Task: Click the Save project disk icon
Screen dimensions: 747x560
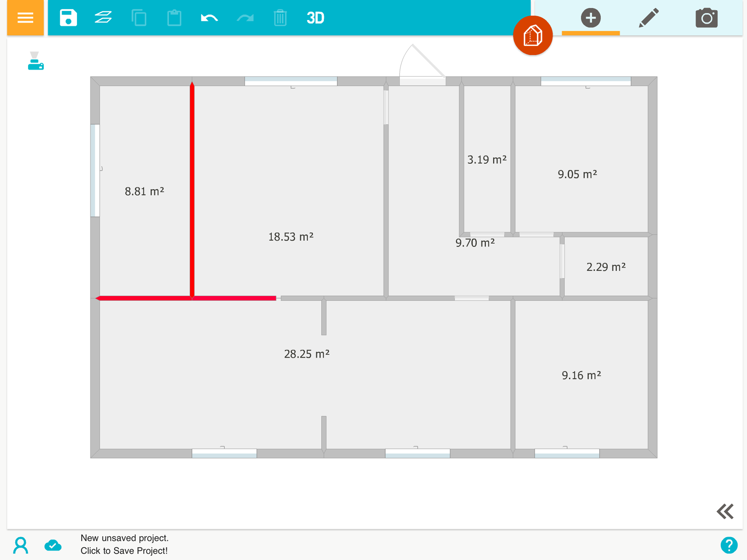Action: click(x=68, y=18)
